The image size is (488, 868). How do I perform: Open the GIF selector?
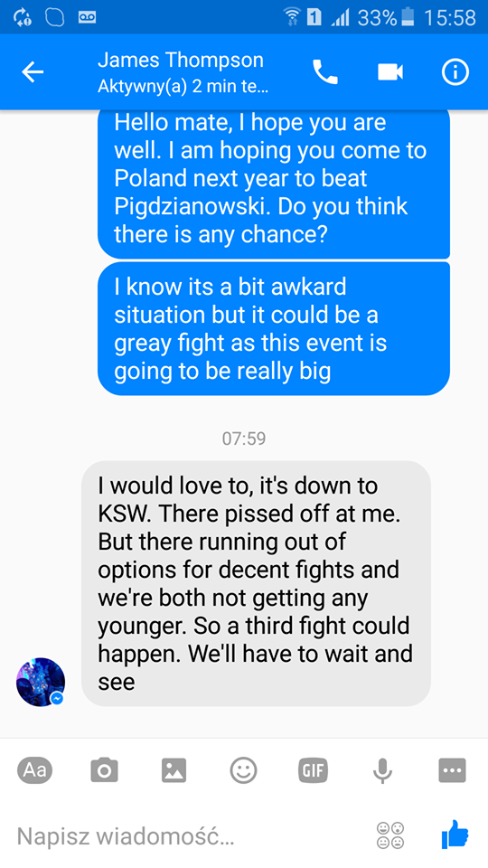point(313,769)
